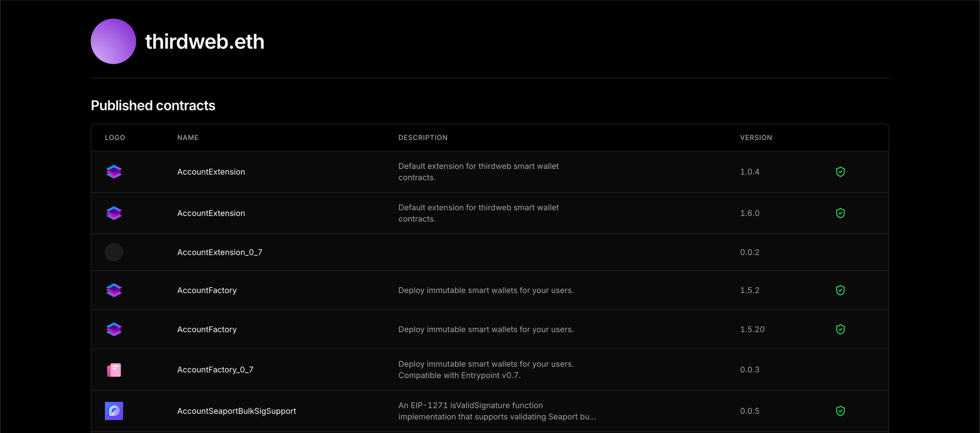The width and height of the screenshot is (980, 433).
Task: Click the thirdweb.eth purple avatar
Action: click(113, 42)
